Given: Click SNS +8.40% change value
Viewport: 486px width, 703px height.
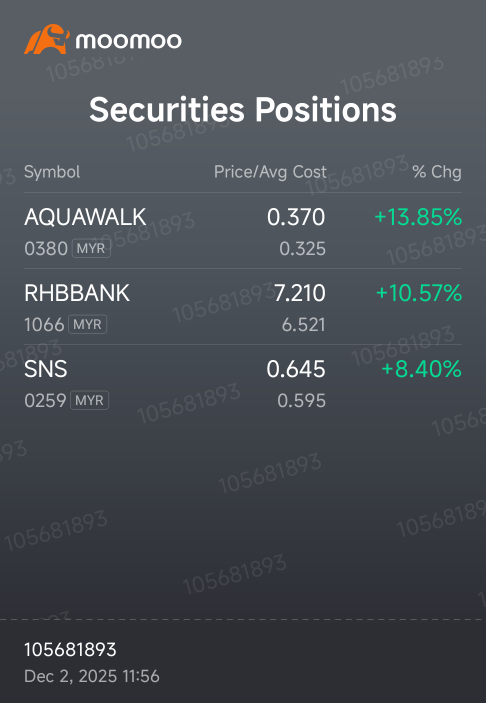Looking at the screenshot, I should click(x=421, y=369).
